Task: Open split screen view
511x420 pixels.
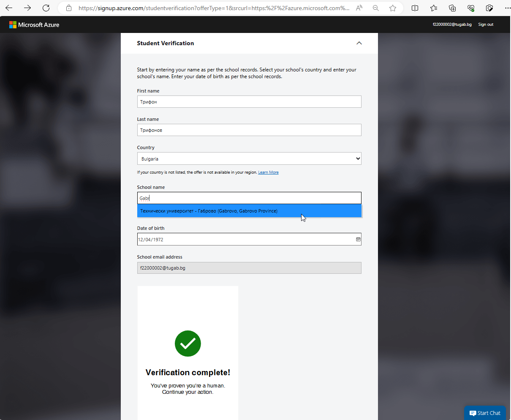Action: tap(415, 8)
